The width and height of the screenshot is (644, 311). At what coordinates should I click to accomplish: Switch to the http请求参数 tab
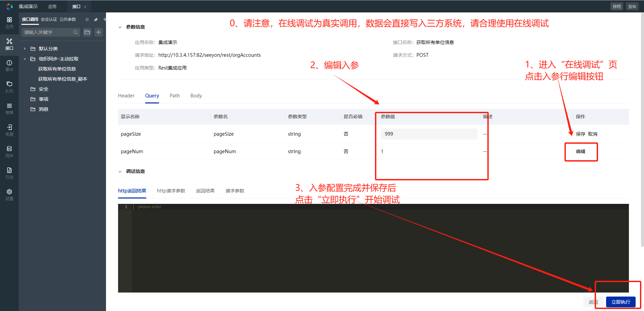pyautogui.click(x=171, y=191)
